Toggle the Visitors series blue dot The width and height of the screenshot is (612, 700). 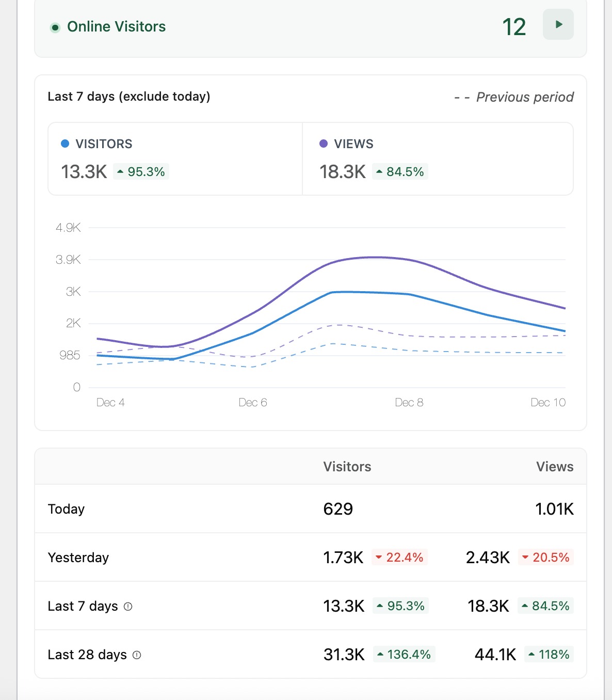tap(65, 144)
